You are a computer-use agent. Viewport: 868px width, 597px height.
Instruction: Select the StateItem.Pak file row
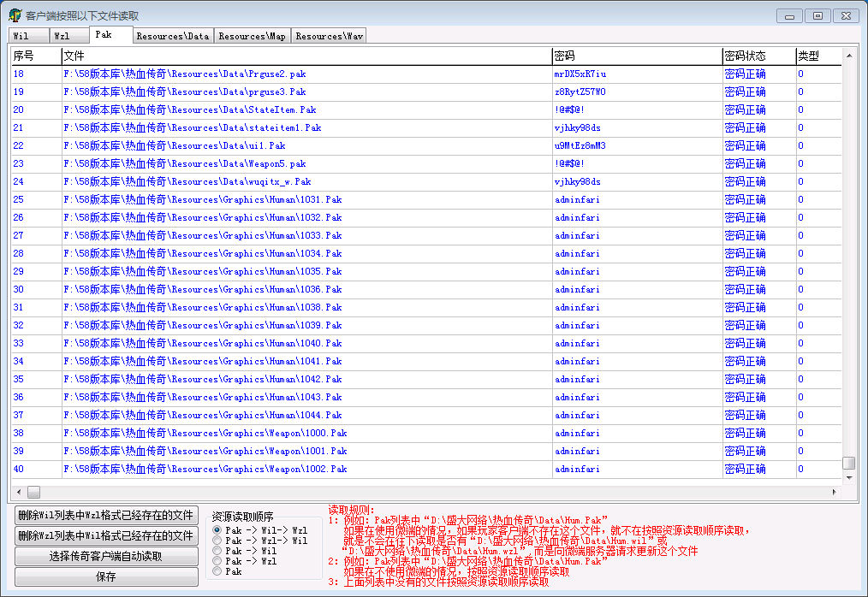[426, 109]
